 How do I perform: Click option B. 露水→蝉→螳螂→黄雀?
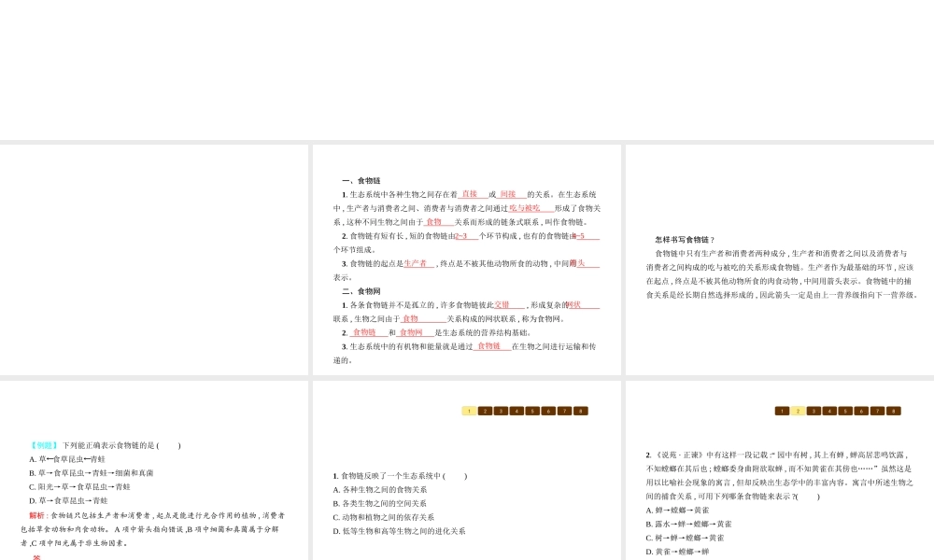click(x=689, y=524)
